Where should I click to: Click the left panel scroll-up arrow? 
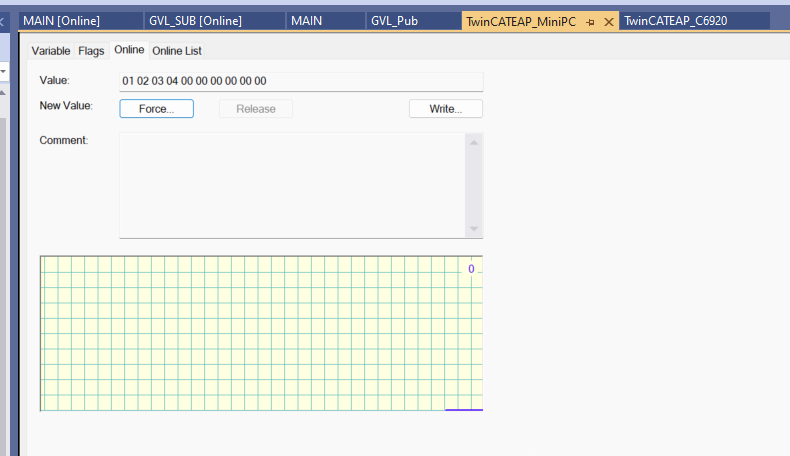pos(3,93)
